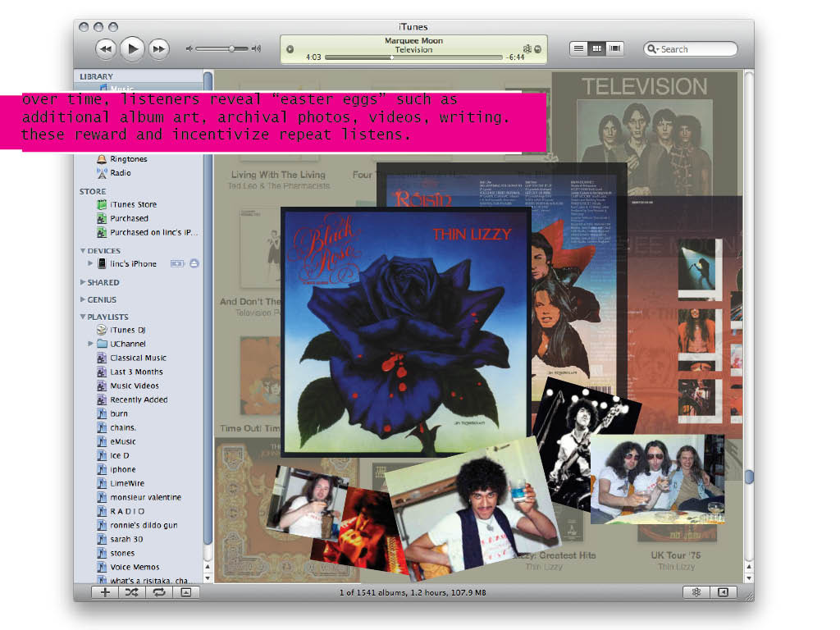Expand linc's iPhone disclosure triangle
The image size is (840, 630).
[x=90, y=263]
